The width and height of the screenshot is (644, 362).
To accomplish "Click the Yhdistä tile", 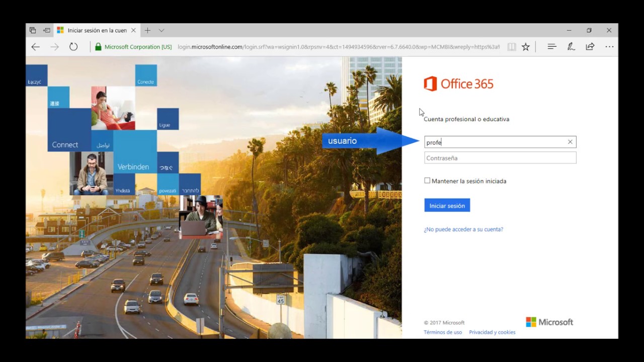I will click(124, 185).
